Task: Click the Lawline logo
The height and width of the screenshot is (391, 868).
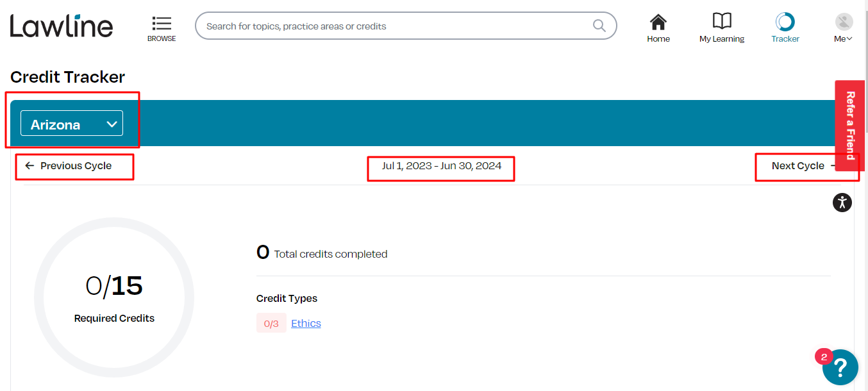Action: click(x=62, y=26)
